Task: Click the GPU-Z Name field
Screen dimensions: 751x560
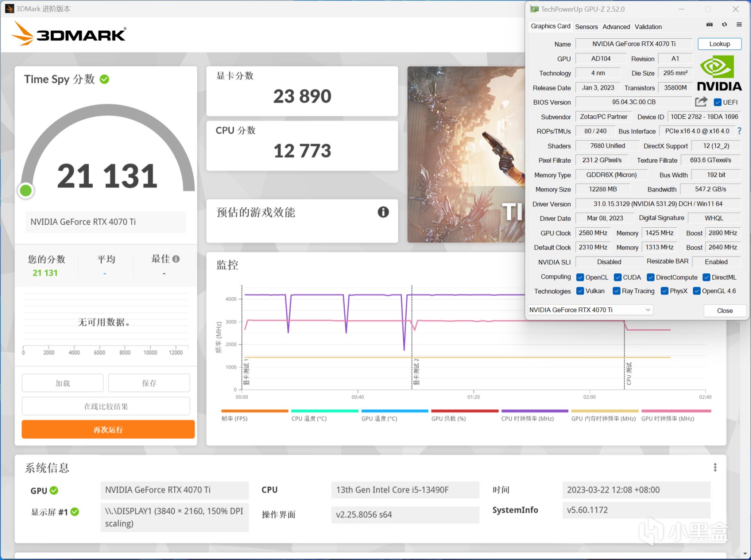Action: 634,44
